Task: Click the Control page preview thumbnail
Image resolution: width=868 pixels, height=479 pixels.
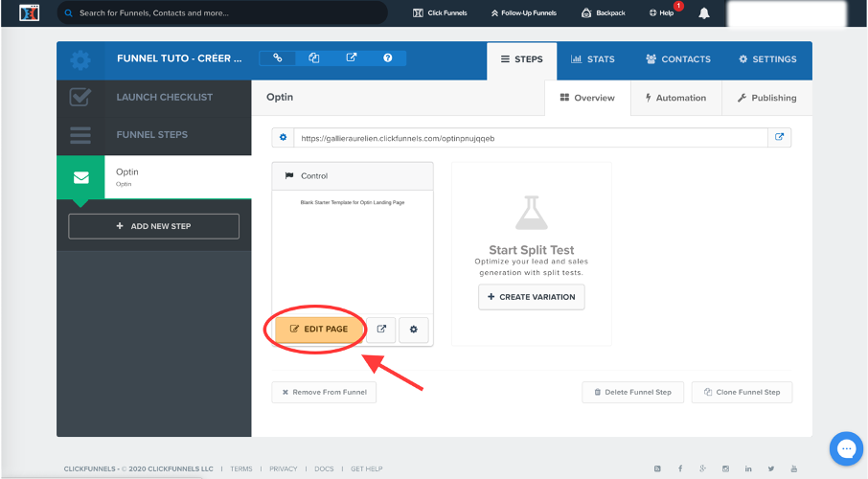Action: point(353,252)
